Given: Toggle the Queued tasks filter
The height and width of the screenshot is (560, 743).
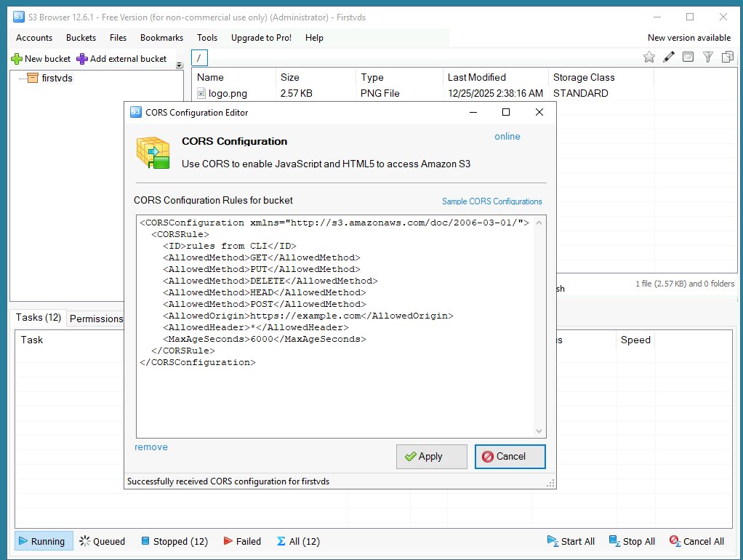Looking at the screenshot, I should coord(103,541).
